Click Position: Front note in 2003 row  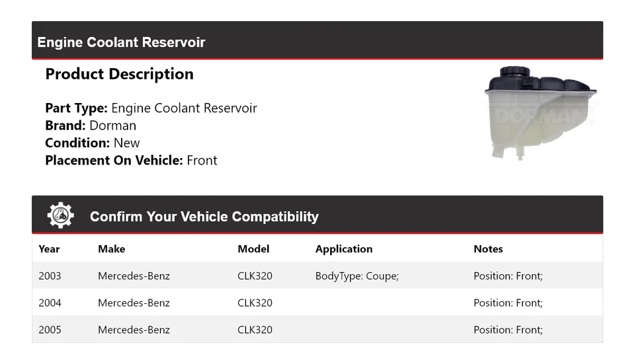(508, 276)
